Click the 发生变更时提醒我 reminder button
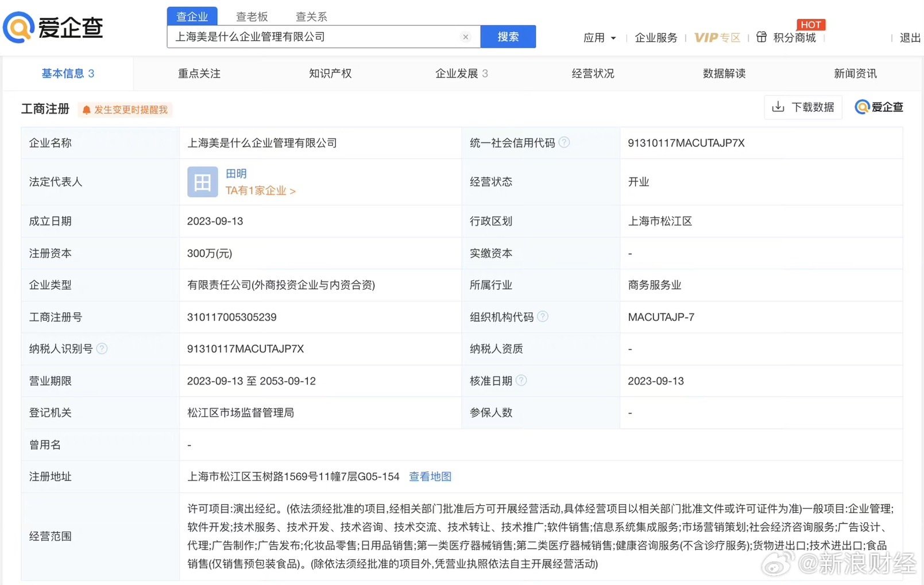This screenshot has height=585, width=924. tap(125, 110)
